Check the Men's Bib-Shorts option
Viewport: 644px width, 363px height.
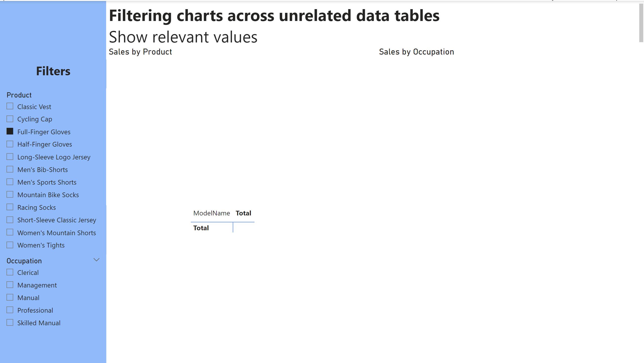coord(10,169)
